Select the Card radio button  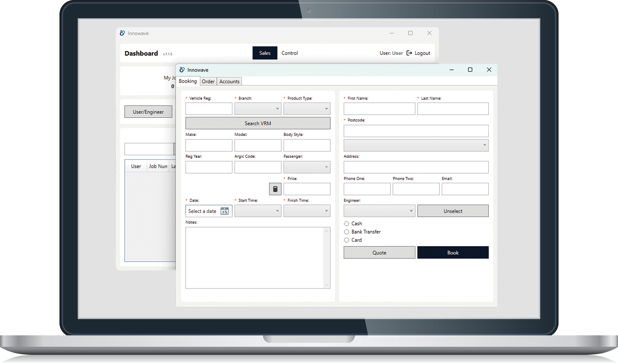point(347,240)
